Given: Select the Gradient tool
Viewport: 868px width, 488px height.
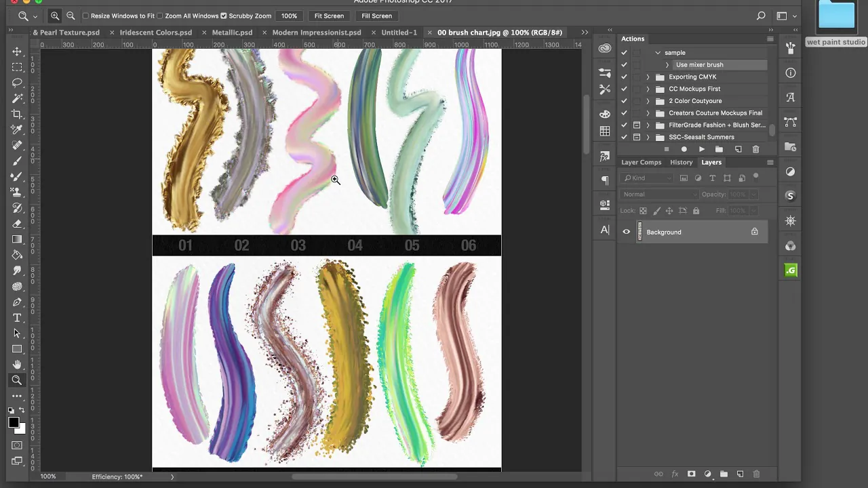Looking at the screenshot, I should pyautogui.click(x=17, y=239).
